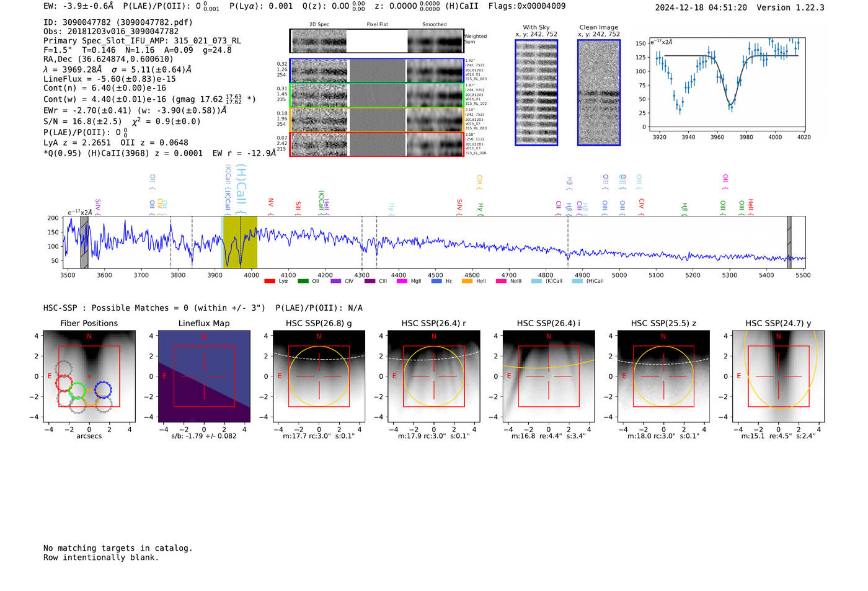The image size is (868, 591).
Task: Open the Clean Image cutout
Action: tap(599, 92)
